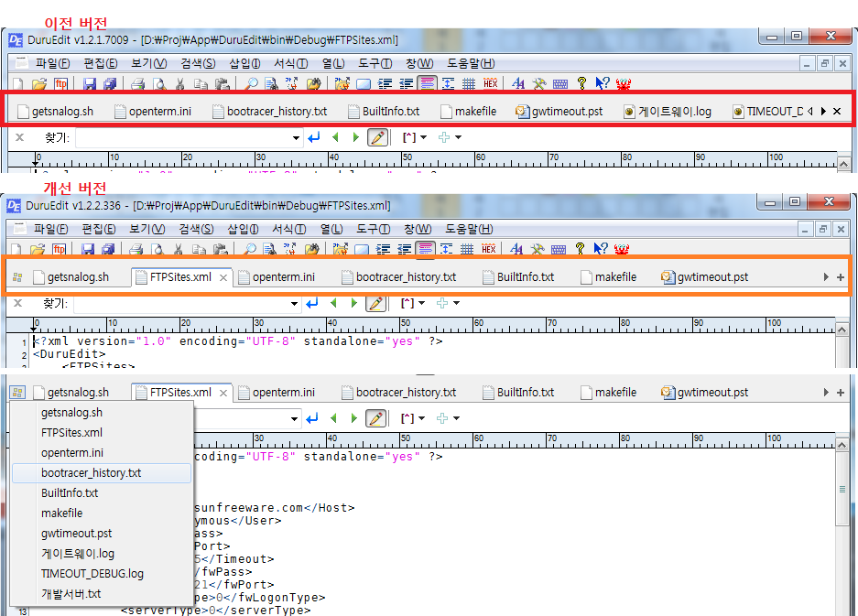Toggle the word wrap button in the v1.2.1.7009 toolbar
Viewport: 858px width, 616px height.
click(427, 83)
